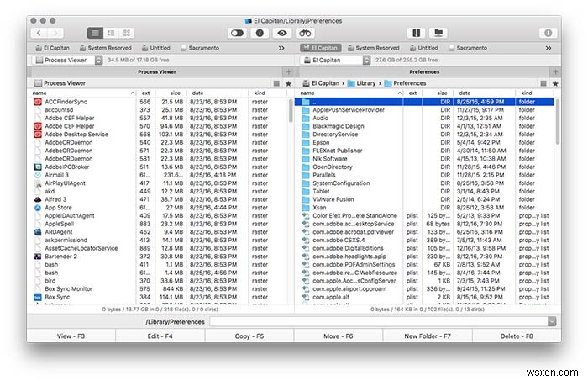Select the Blackmagic Design folder

(424, 126)
